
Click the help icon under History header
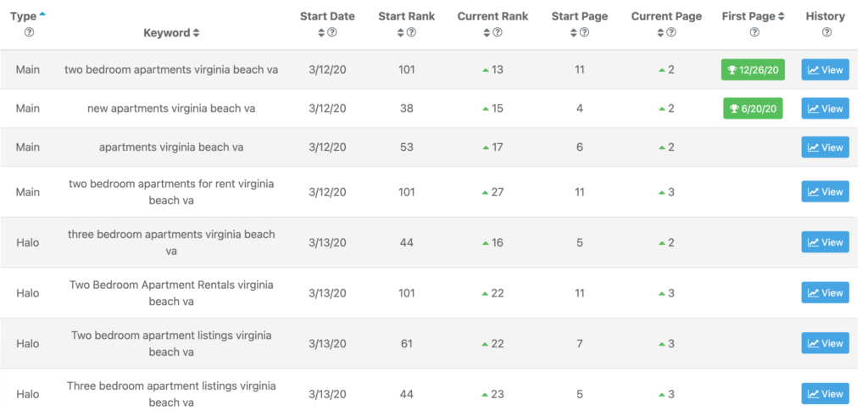(826, 32)
